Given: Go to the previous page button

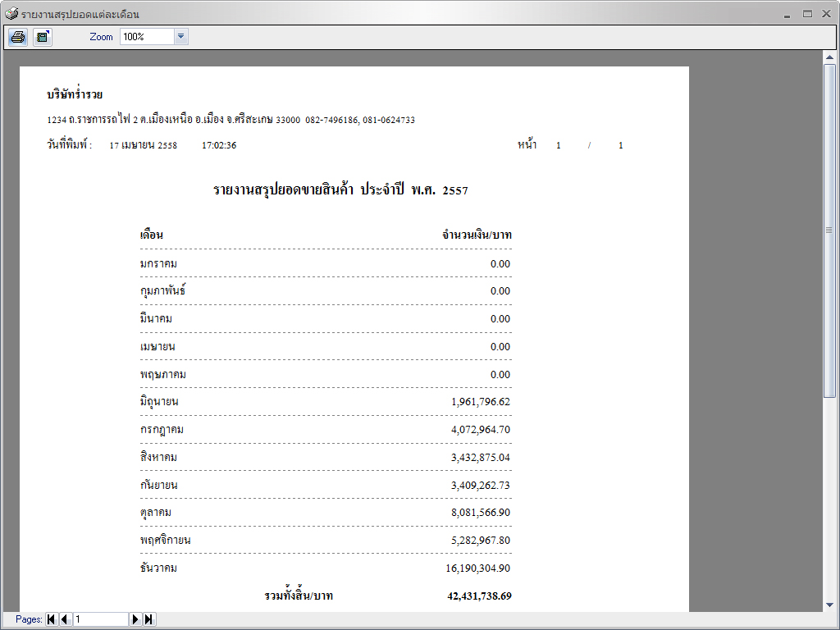Looking at the screenshot, I should point(66,619).
